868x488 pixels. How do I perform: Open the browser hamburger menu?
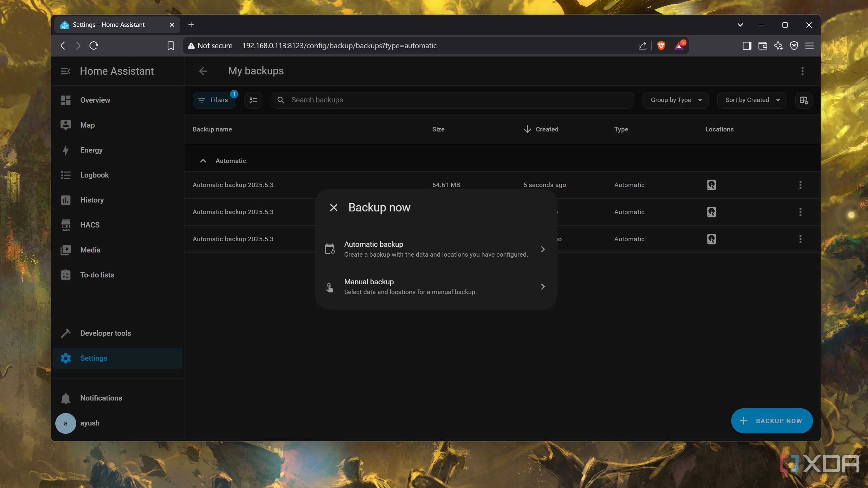point(809,45)
